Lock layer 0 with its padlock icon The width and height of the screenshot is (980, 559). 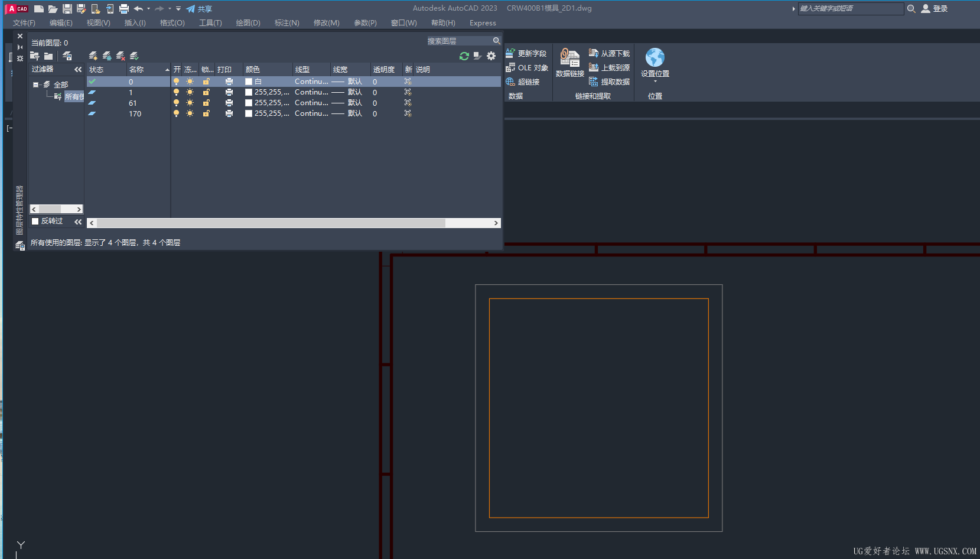click(x=206, y=82)
